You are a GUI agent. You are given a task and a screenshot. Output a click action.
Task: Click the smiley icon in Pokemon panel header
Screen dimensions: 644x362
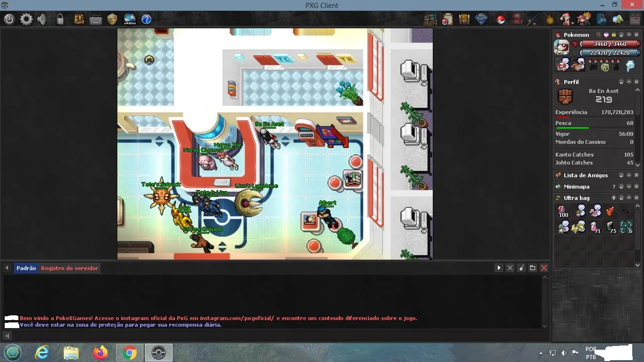pos(614,35)
